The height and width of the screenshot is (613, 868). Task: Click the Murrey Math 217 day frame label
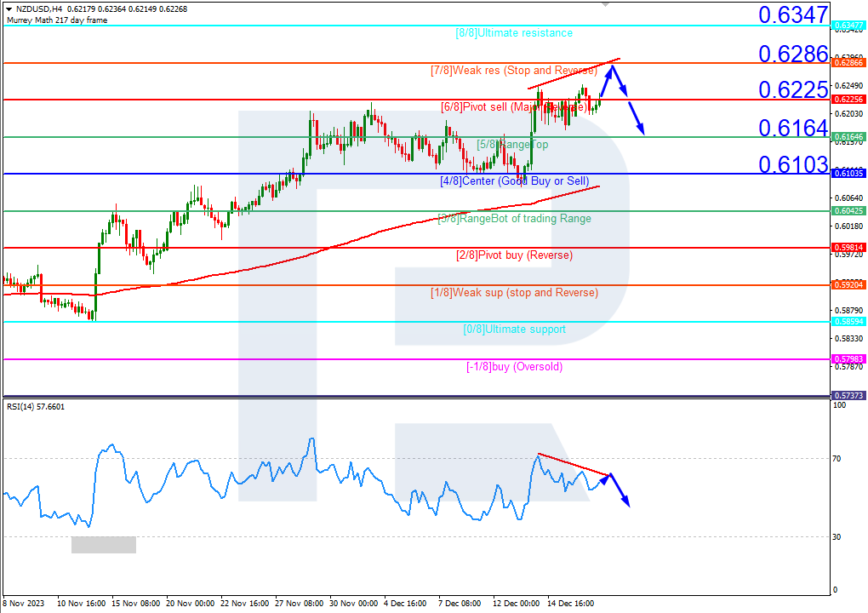click(x=56, y=20)
